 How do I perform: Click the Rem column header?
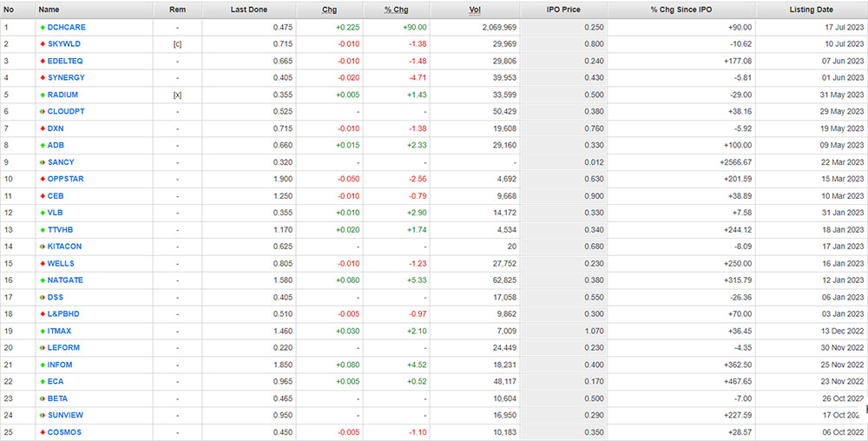(x=177, y=10)
